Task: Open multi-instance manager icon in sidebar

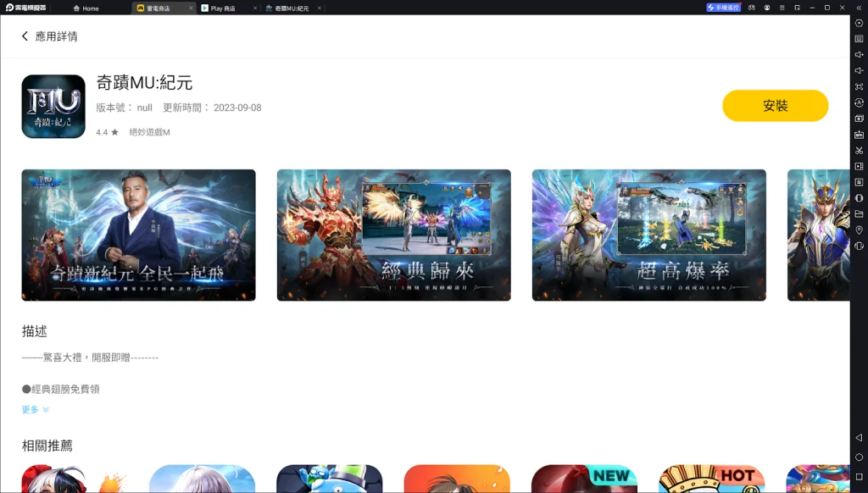Action: [x=859, y=119]
